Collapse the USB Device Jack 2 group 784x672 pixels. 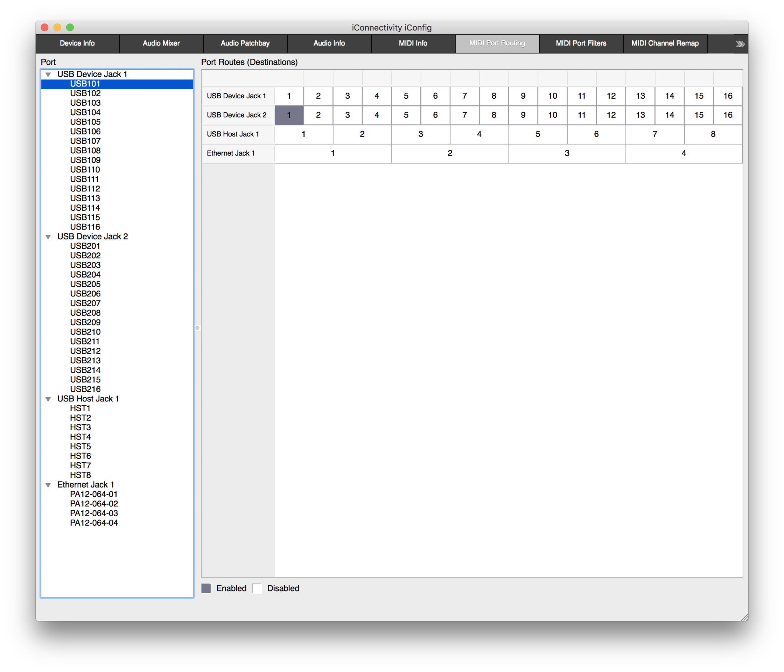coord(48,237)
